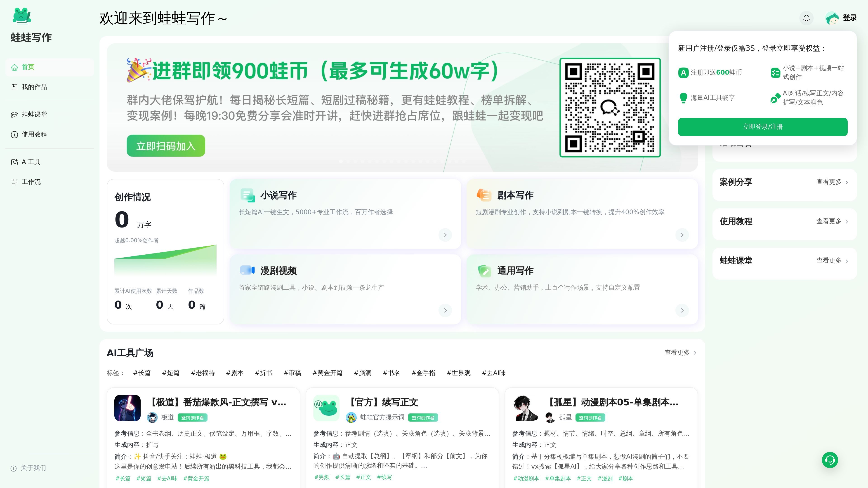Click the info icon beside 关于我们
Viewport: 868px width, 488px height.
(x=14, y=468)
